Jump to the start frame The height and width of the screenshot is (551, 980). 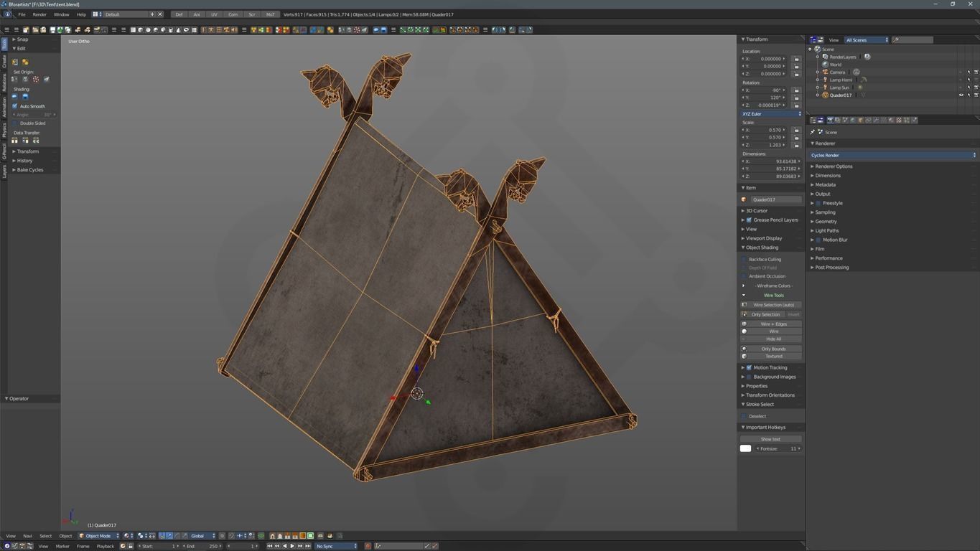[x=269, y=546]
